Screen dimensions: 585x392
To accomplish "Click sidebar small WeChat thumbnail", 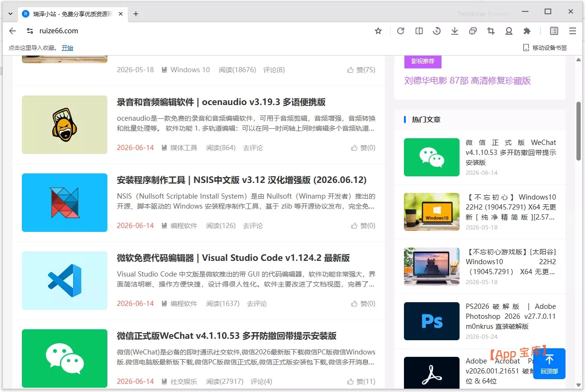I will [x=432, y=157].
